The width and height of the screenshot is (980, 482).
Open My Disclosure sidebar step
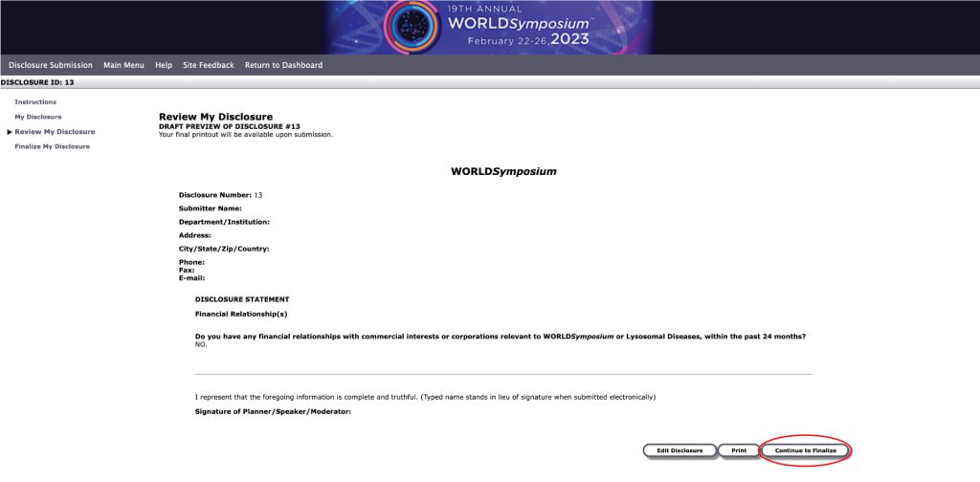point(38,117)
